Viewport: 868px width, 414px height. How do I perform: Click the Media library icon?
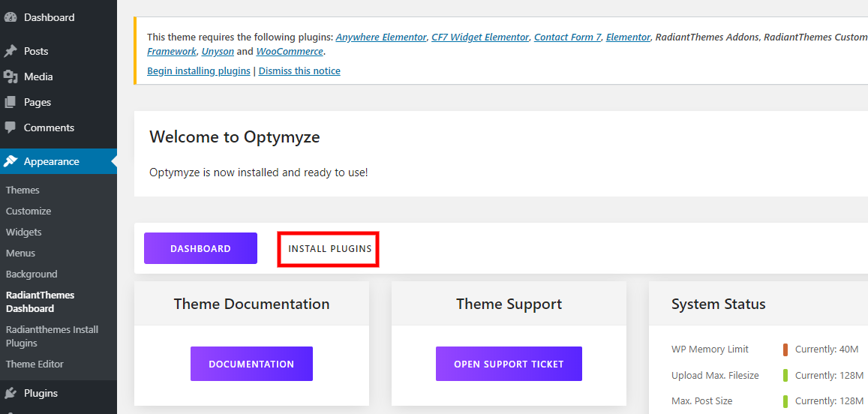pyautogui.click(x=11, y=76)
